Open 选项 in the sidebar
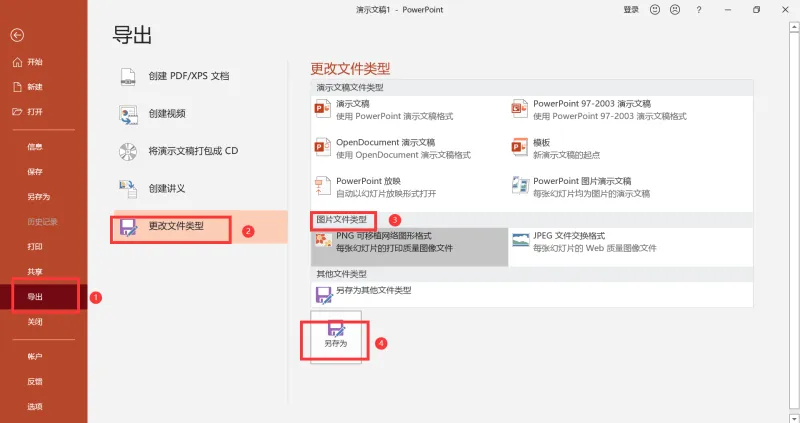This screenshot has height=423, width=800. 35,407
